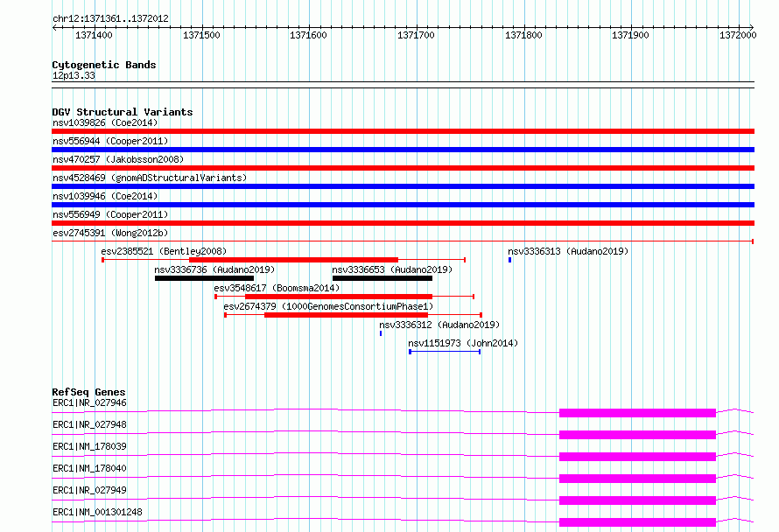
Task: Click ruler position 1371700
Action: [x=416, y=35]
